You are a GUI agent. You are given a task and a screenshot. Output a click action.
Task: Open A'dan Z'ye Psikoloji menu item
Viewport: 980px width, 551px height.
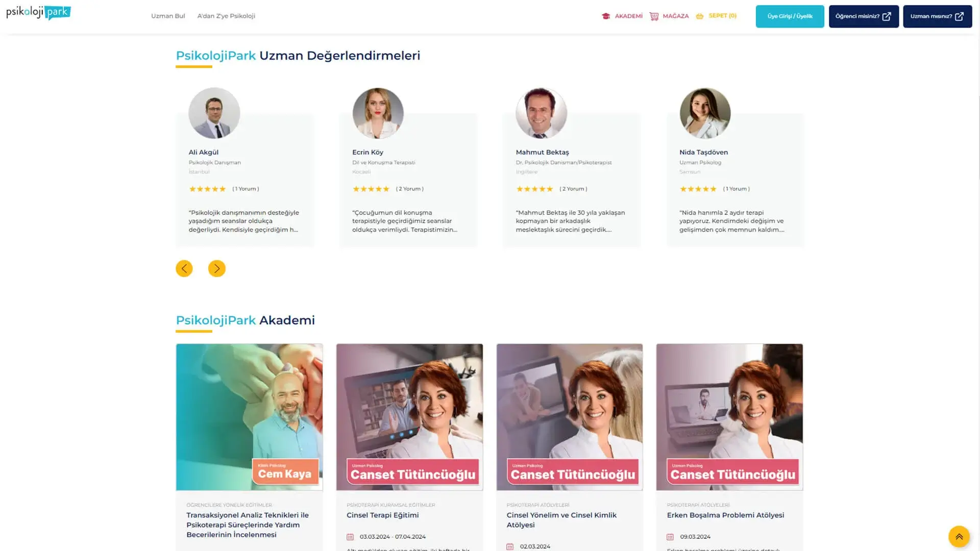point(226,16)
